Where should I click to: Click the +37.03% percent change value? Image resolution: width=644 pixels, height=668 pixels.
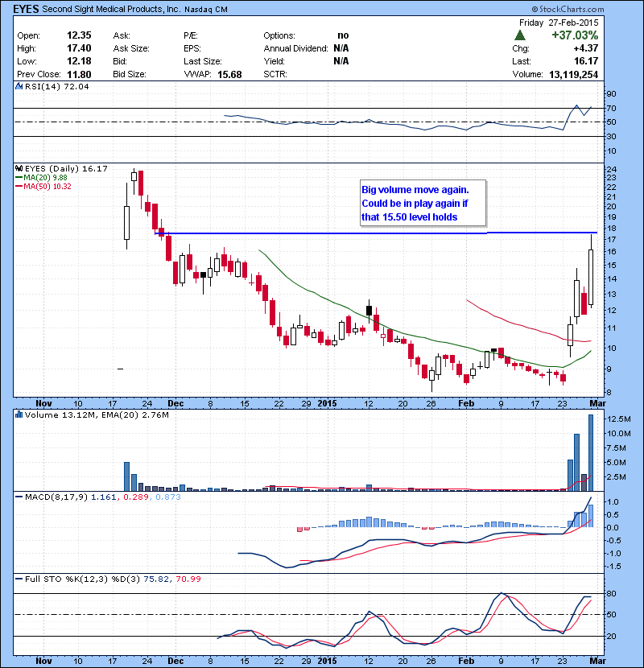click(575, 35)
